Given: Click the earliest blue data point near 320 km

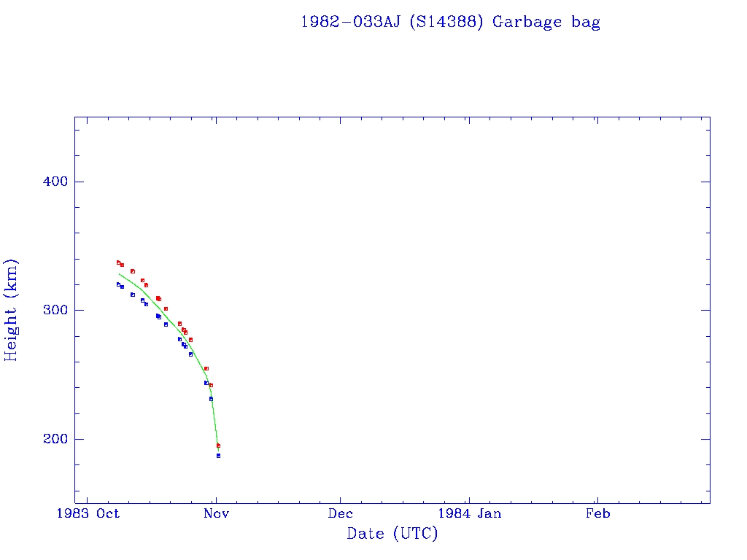Looking at the screenshot, I should click(x=118, y=284).
